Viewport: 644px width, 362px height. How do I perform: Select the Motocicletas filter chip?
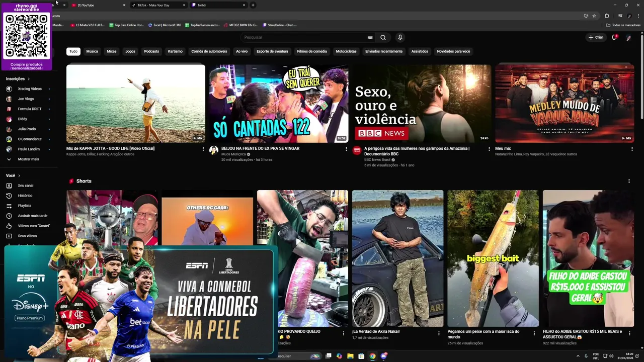346,51
